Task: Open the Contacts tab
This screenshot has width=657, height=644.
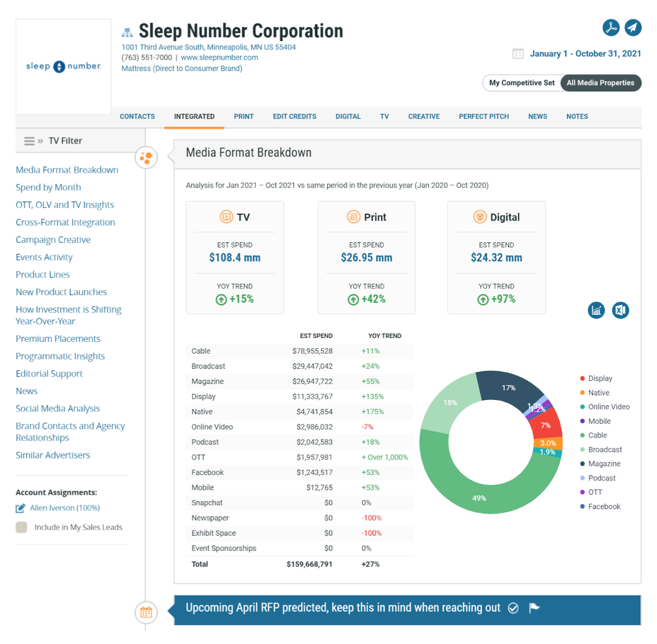Action: (x=137, y=117)
